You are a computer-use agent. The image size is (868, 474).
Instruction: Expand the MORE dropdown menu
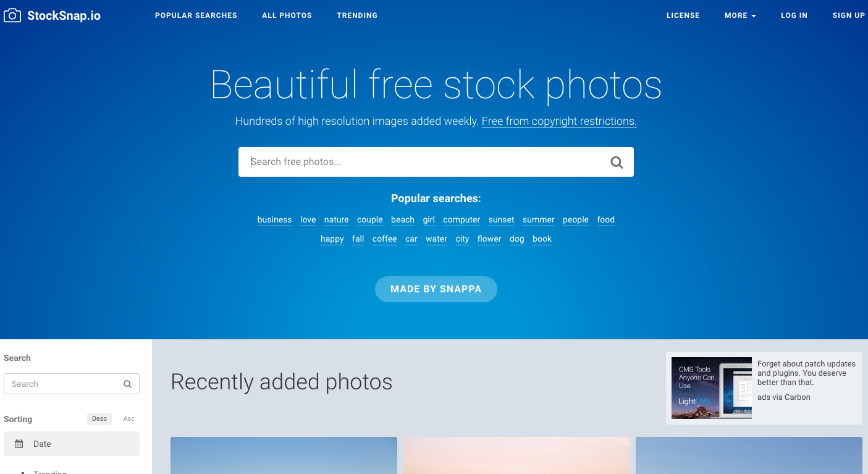pos(740,15)
